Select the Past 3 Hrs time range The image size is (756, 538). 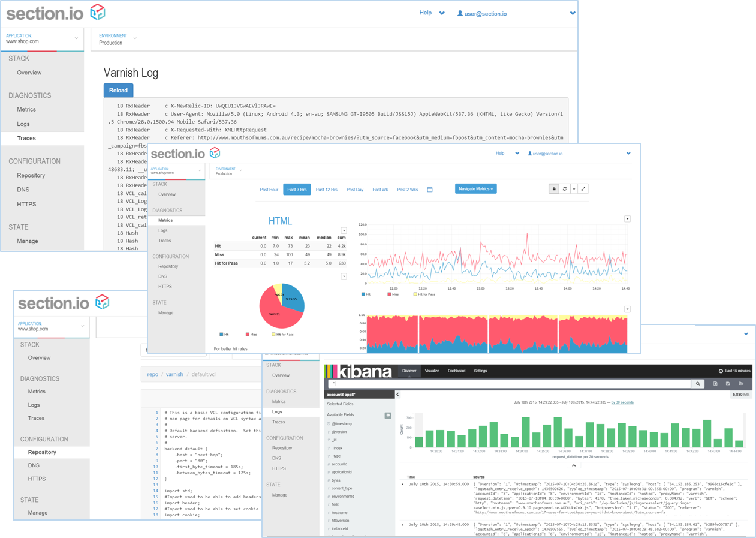pos(297,190)
